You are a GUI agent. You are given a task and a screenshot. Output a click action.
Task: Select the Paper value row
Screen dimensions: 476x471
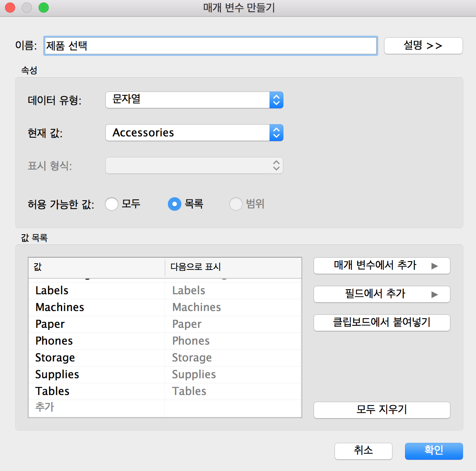click(x=97, y=324)
